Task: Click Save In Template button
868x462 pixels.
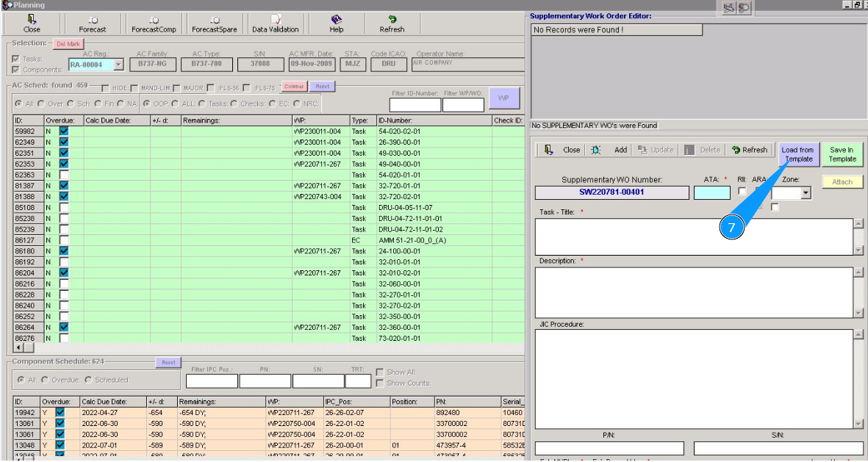Action: click(842, 154)
